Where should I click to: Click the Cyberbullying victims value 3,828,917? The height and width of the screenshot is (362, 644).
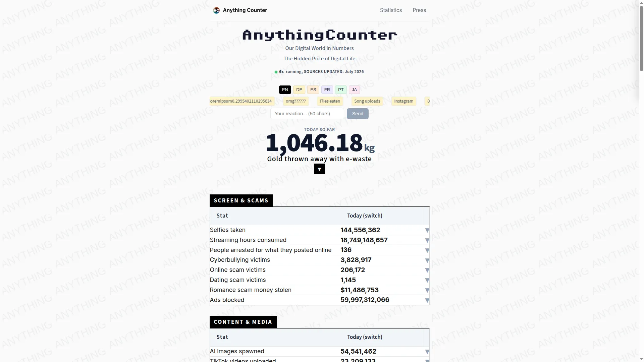(356, 260)
